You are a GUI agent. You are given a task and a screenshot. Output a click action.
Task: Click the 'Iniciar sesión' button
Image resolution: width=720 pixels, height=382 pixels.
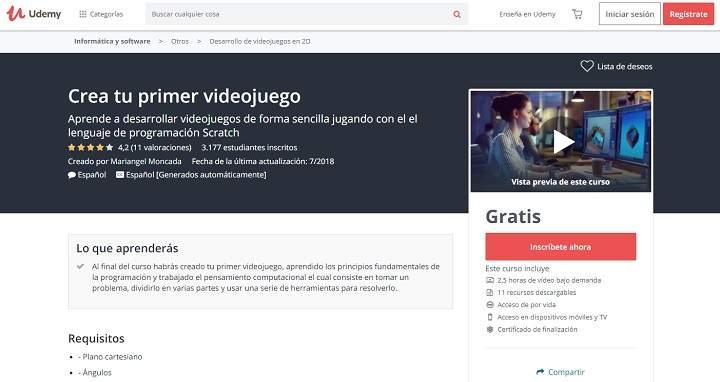(x=630, y=14)
